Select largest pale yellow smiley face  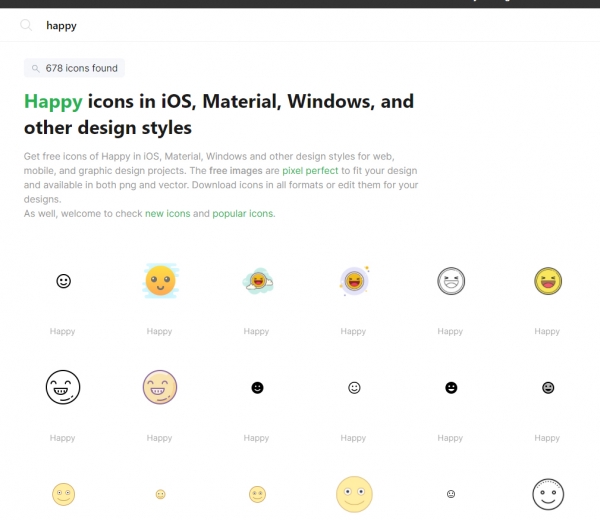[354, 494]
